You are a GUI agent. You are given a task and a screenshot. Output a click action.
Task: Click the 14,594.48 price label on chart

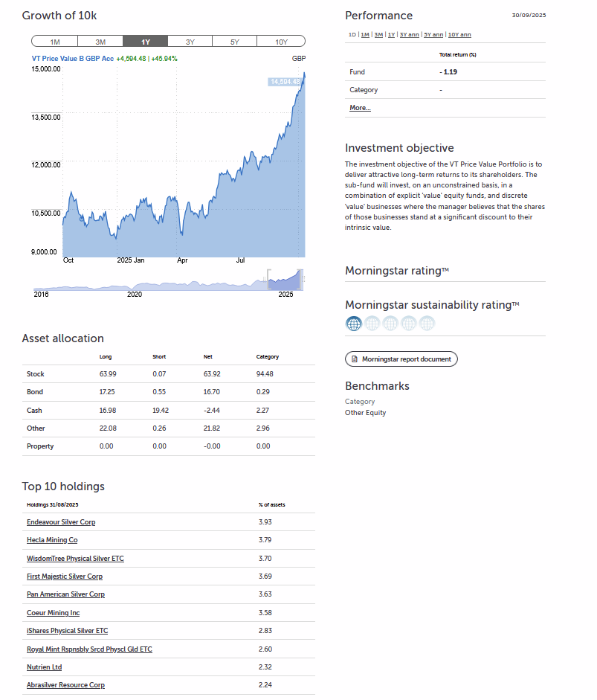pyautogui.click(x=285, y=81)
